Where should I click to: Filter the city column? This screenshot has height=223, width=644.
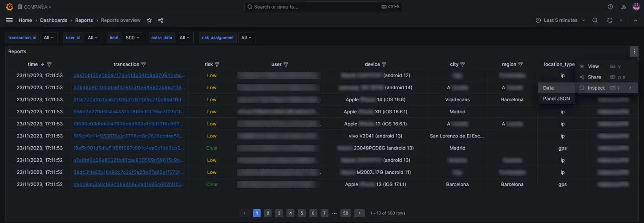tap(462, 64)
